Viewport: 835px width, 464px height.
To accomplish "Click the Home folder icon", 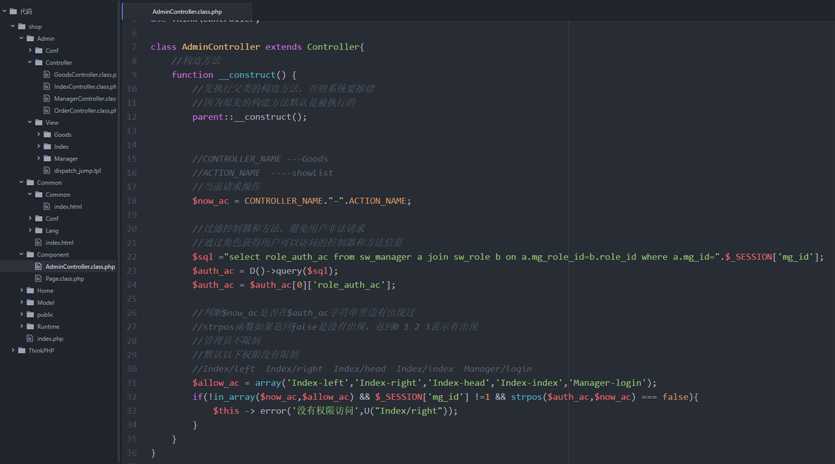I will 30,290.
